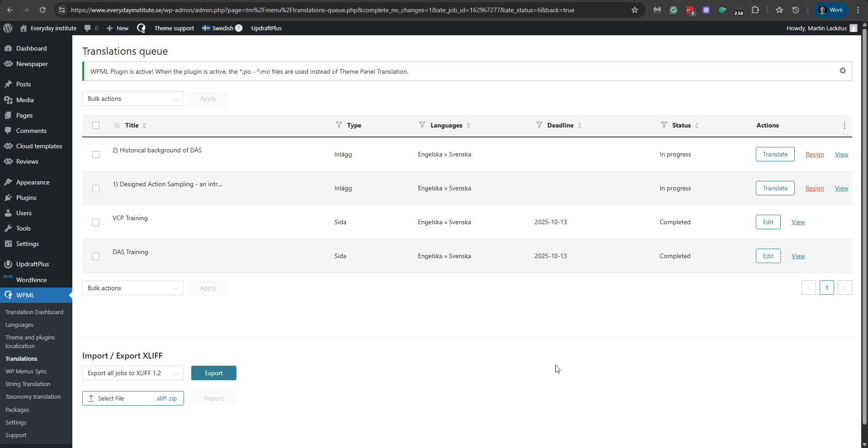Click the Deadline column filter icon
The image size is (868, 448).
click(x=539, y=125)
